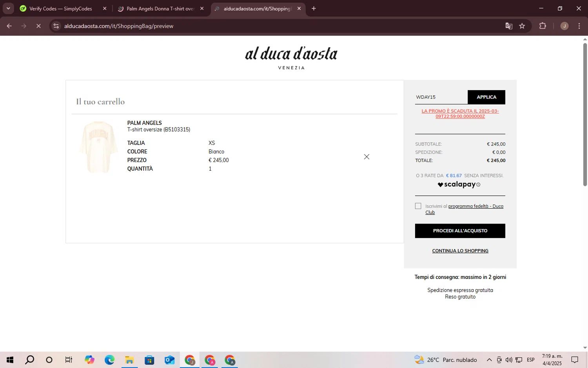588x368 pixels.
Task: Open the notifications center icon
Action: click(x=575, y=360)
